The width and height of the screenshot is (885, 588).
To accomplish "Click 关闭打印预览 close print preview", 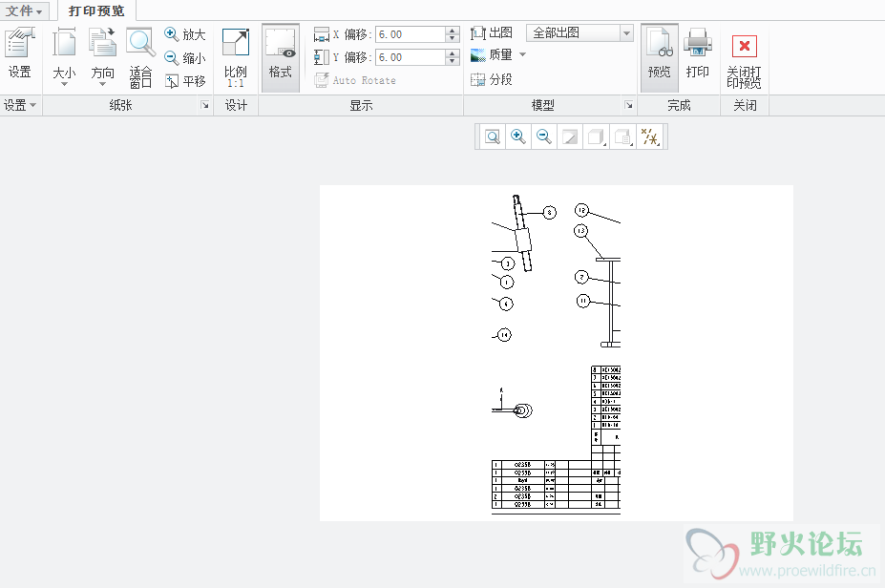I will point(744,61).
